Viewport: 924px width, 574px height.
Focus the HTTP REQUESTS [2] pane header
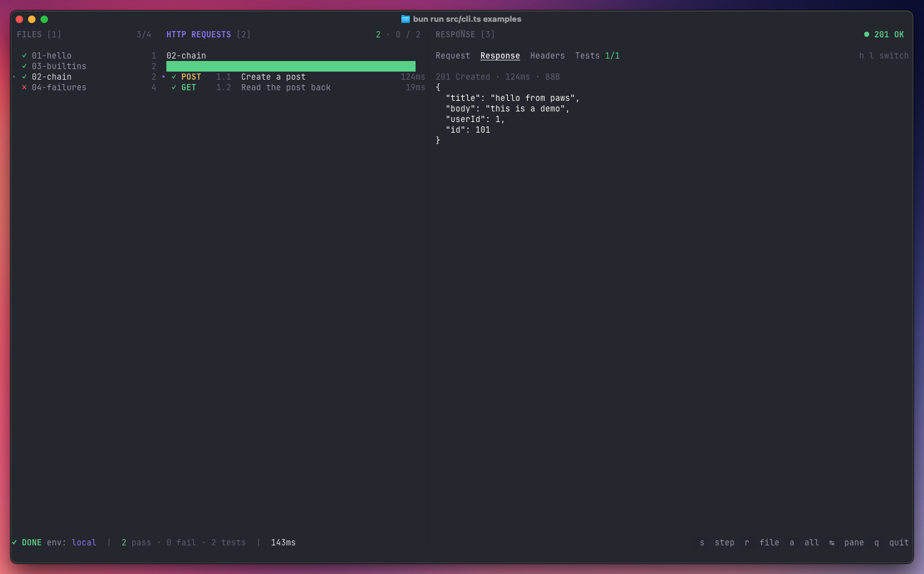point(209,35)
